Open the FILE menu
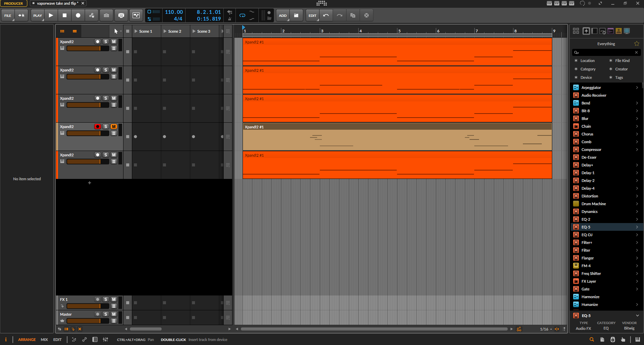Screen dimensions: 644x345 [8, 15]
